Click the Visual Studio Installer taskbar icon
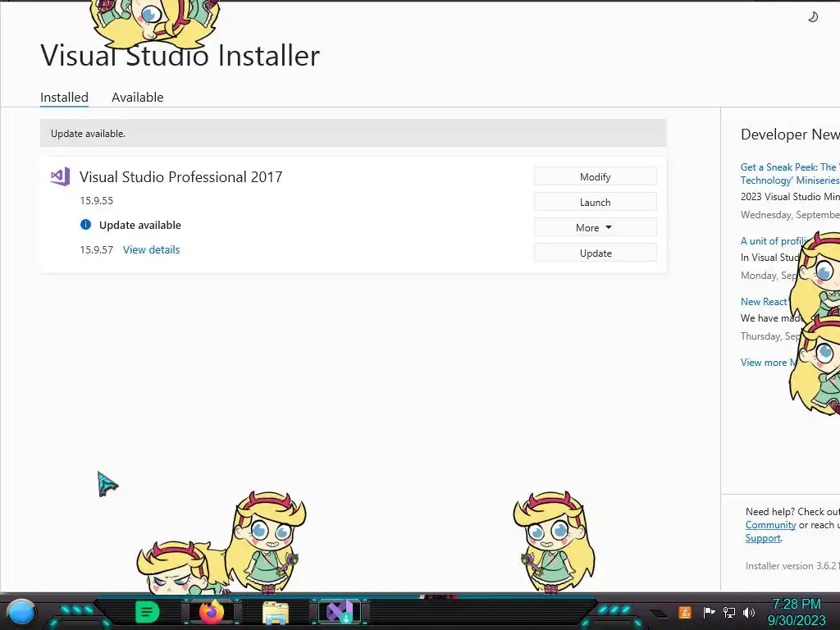 point(340,612)
